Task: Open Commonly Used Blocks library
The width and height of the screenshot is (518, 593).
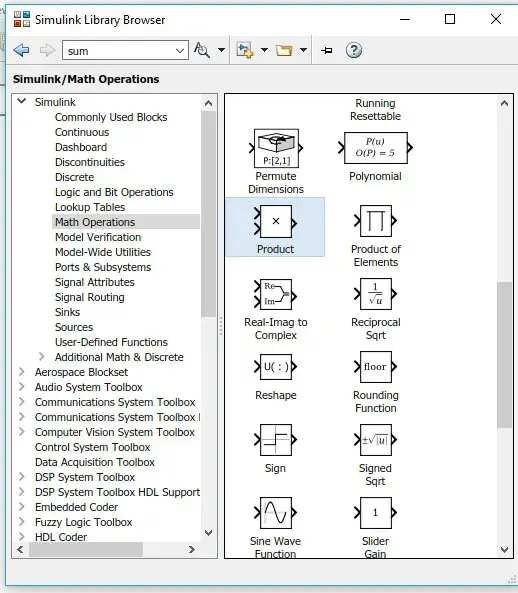Action: (x=111, y=117)
